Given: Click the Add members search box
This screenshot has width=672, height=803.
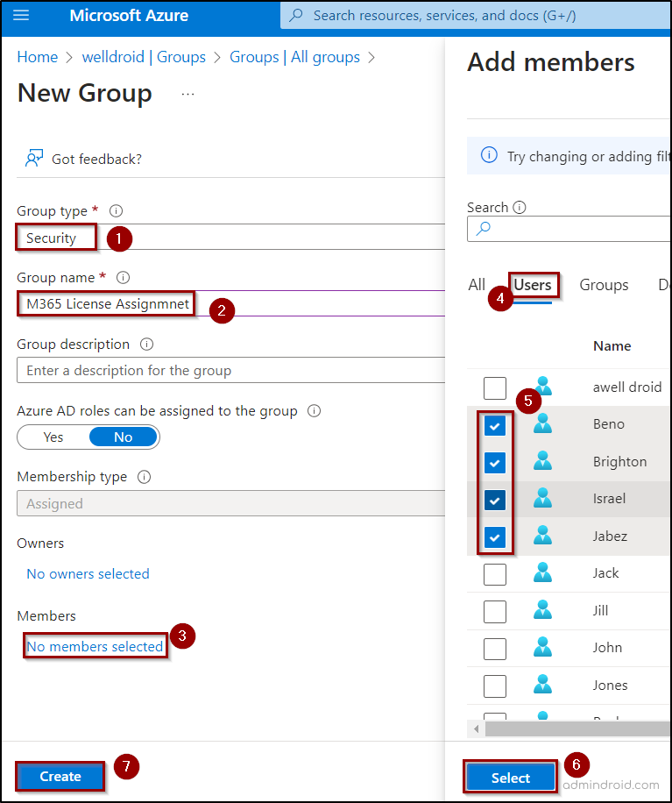Looking at the screenshot, I should 569,229.
